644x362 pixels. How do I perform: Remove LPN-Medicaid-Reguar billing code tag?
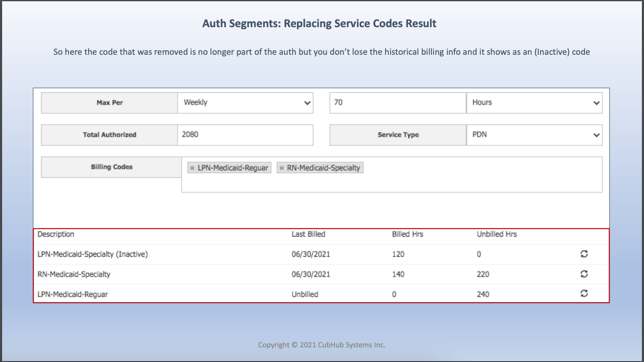pos(192,168)
